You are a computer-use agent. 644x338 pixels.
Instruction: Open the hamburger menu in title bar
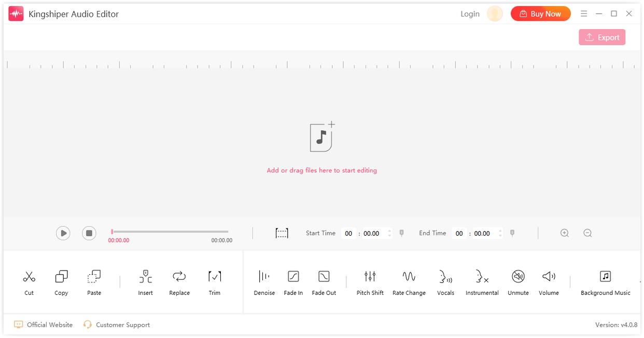tap(584, 14)
